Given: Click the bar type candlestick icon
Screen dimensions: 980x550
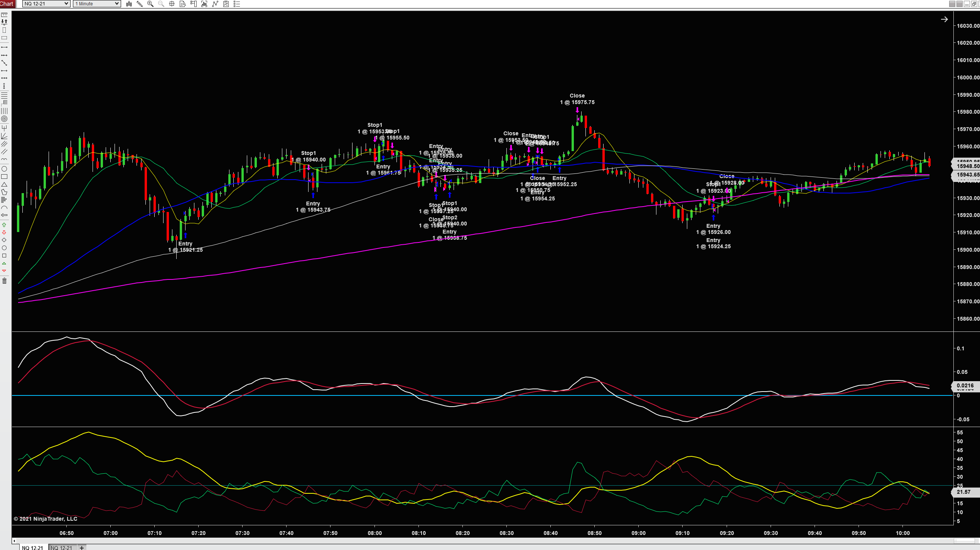Looking at the screenshot, I should (x=129, y=4).
